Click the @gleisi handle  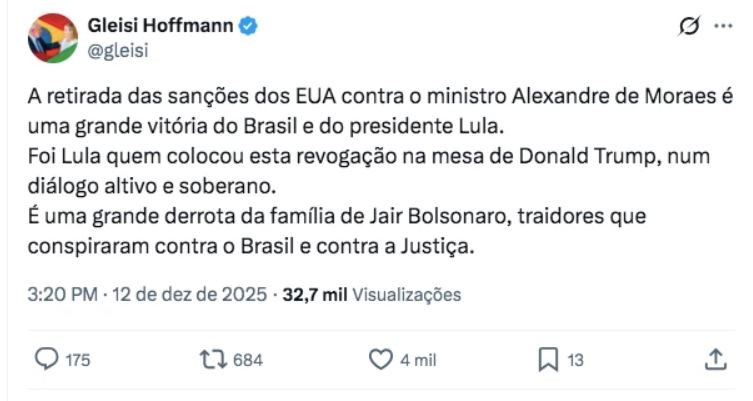click(x=116, y=51)
